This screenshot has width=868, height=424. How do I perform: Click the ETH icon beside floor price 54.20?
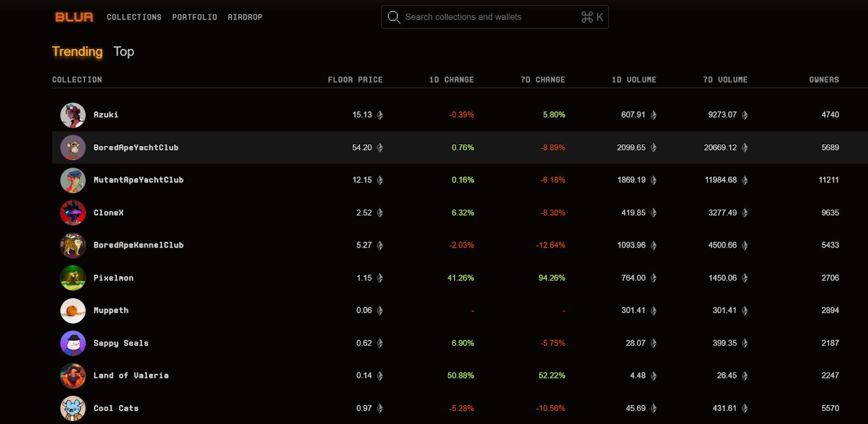point(380,148)
